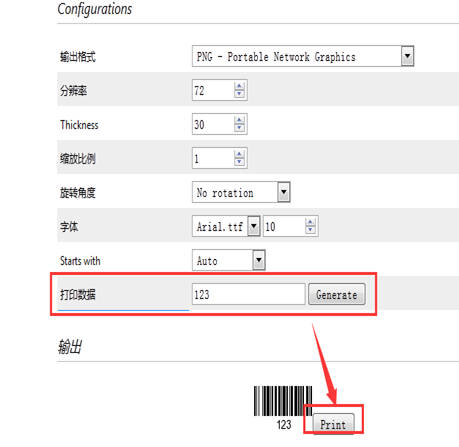
Task: Decrease 缩放比例 with the down arrow
Action: 239,162
